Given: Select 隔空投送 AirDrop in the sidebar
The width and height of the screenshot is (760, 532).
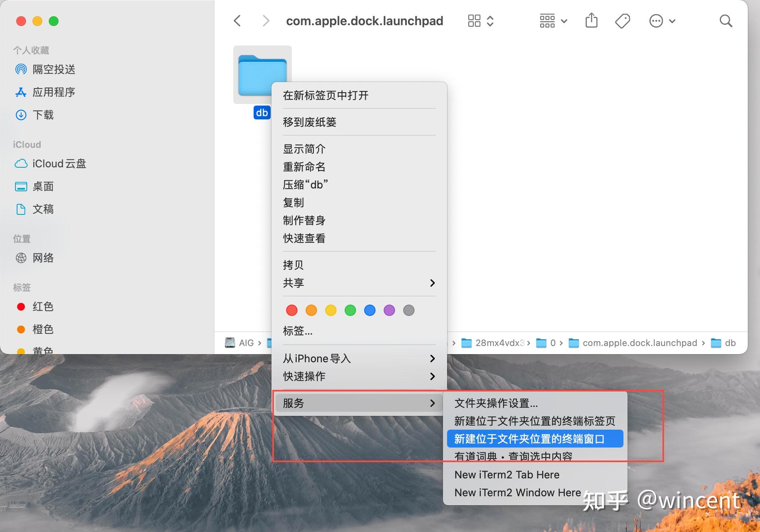Looking at the screenshot, I should [54, 69].
